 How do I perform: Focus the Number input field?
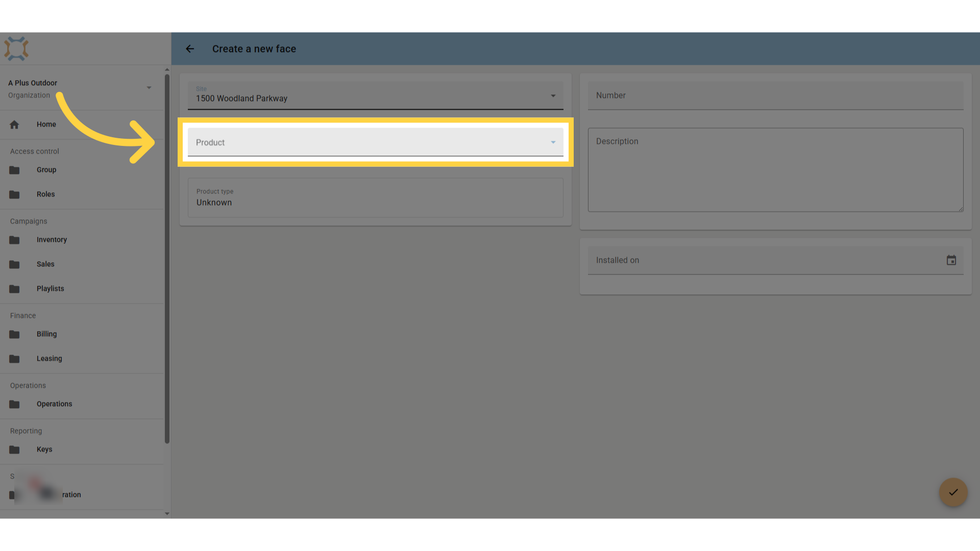coord(776,95)
